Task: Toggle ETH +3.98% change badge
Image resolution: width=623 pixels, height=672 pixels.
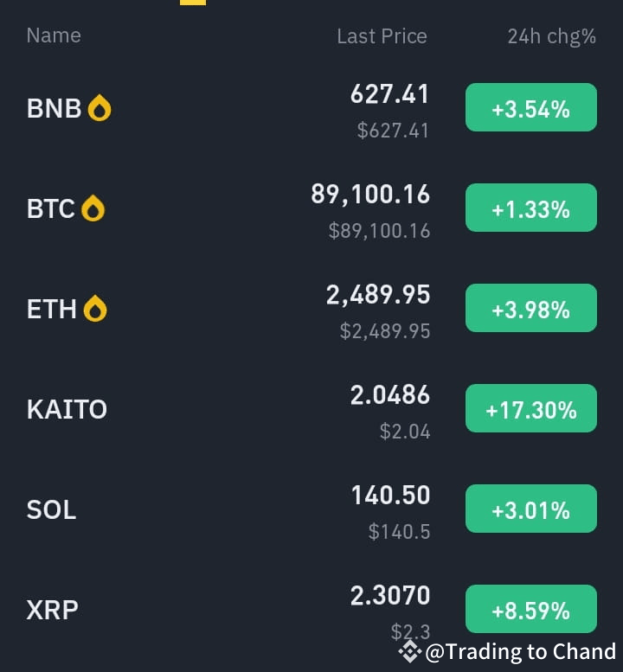Action: 531,308
